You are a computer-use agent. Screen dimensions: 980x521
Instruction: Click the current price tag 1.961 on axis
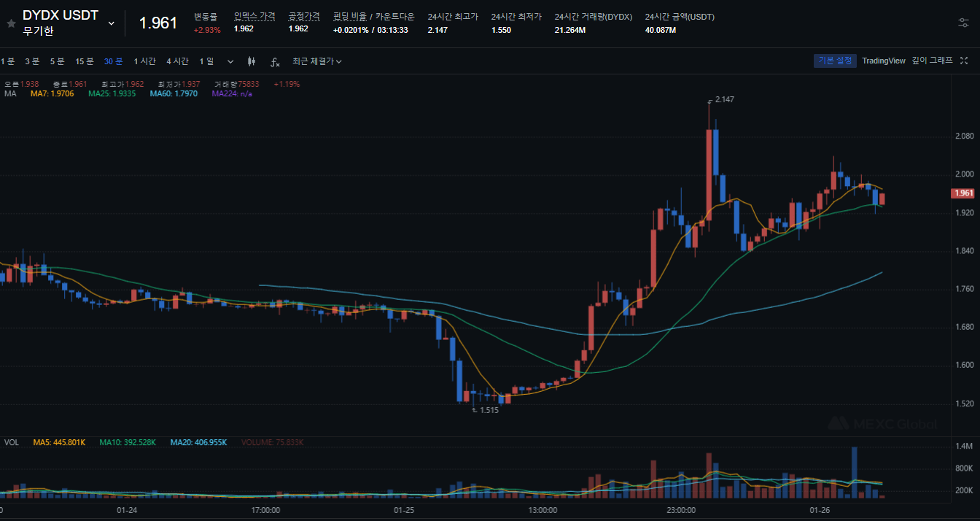point(962,193)
